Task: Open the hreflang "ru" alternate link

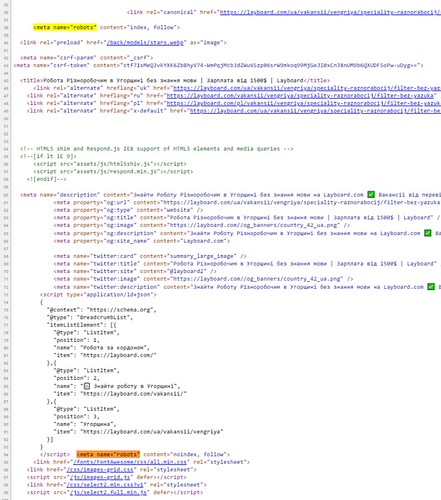Action: [301, 96]
